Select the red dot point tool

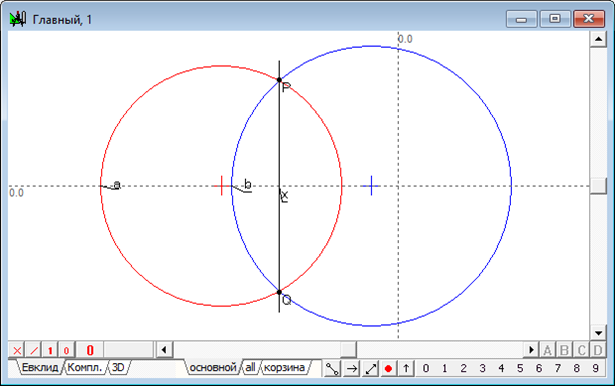tap(388, 368)
